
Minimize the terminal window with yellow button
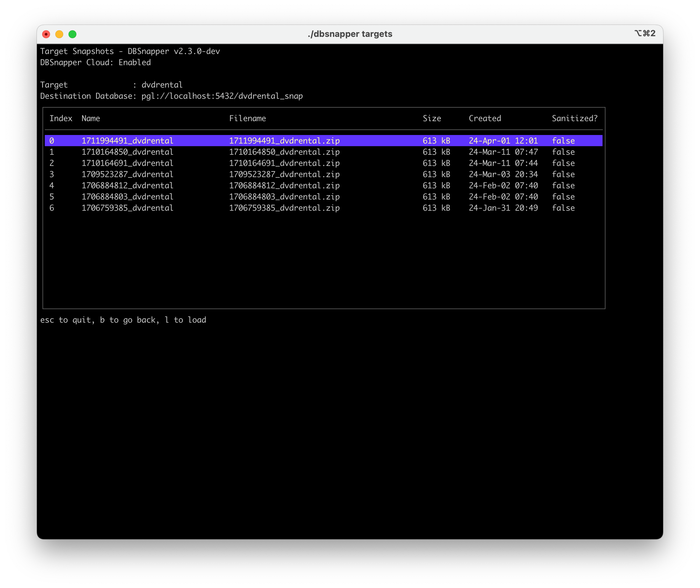tap(59, 34)
